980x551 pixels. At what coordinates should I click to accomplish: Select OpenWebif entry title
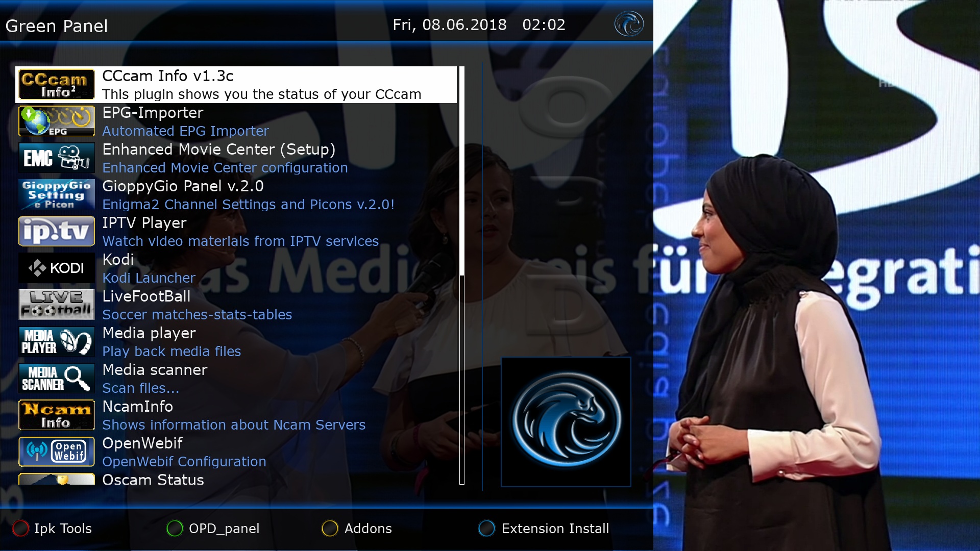tap(142, 443)
